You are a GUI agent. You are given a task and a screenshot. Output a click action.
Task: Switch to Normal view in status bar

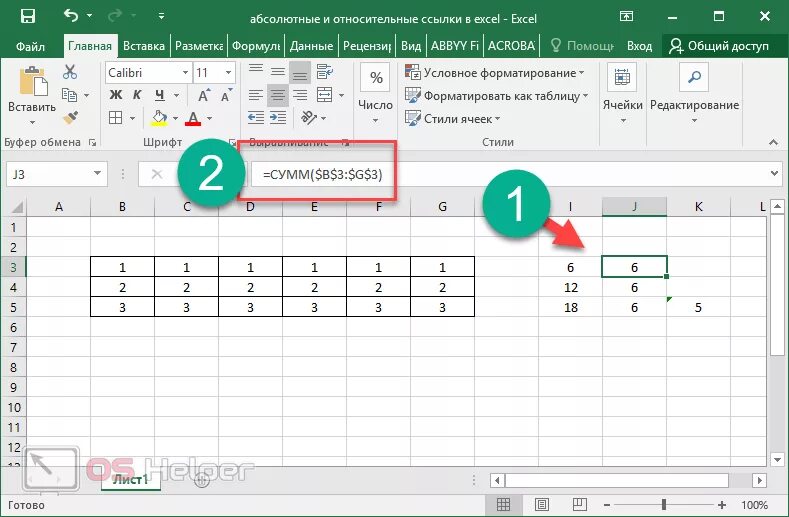coord(503,504)
